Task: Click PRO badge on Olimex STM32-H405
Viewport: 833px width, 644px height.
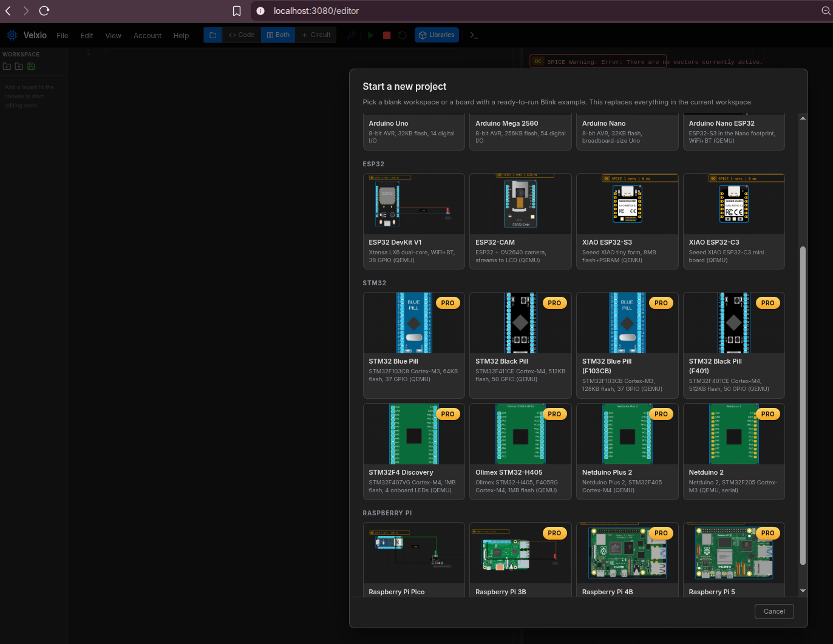Action: coord(554,414)
